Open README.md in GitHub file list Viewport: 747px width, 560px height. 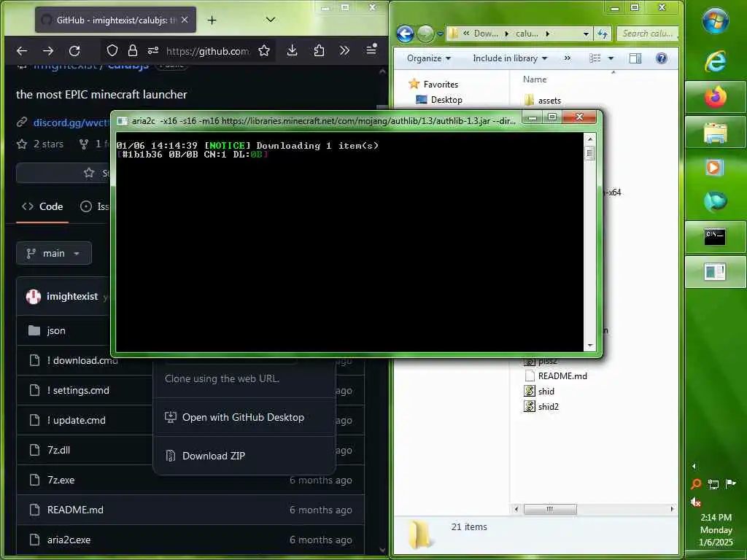pos(75,510)
